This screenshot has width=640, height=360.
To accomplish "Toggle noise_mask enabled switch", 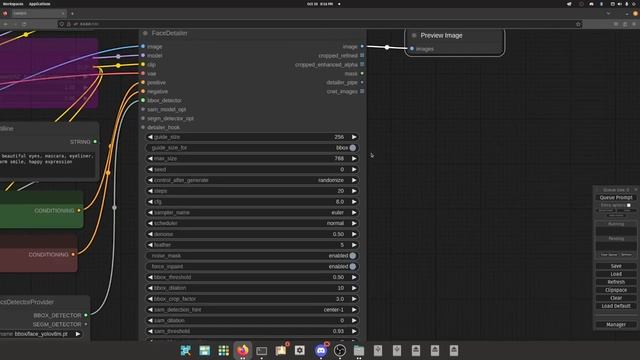I will coord(353,256).
